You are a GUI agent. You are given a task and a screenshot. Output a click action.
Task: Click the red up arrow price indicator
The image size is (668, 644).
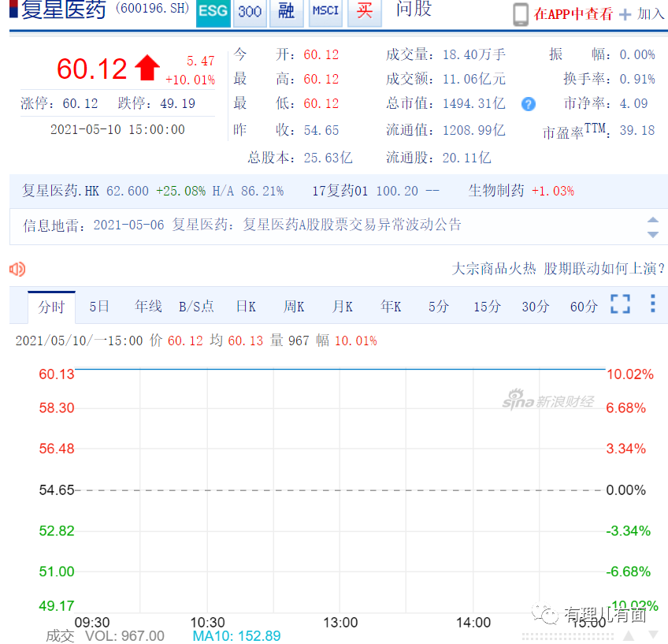[147, 67]
